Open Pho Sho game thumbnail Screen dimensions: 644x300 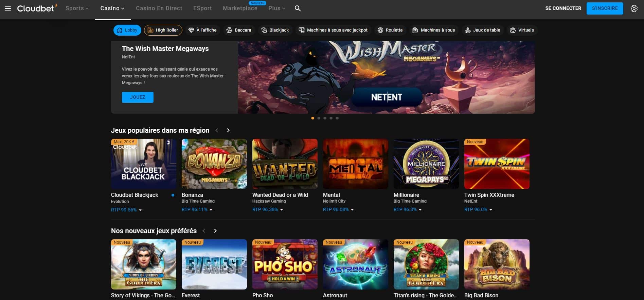285,264
